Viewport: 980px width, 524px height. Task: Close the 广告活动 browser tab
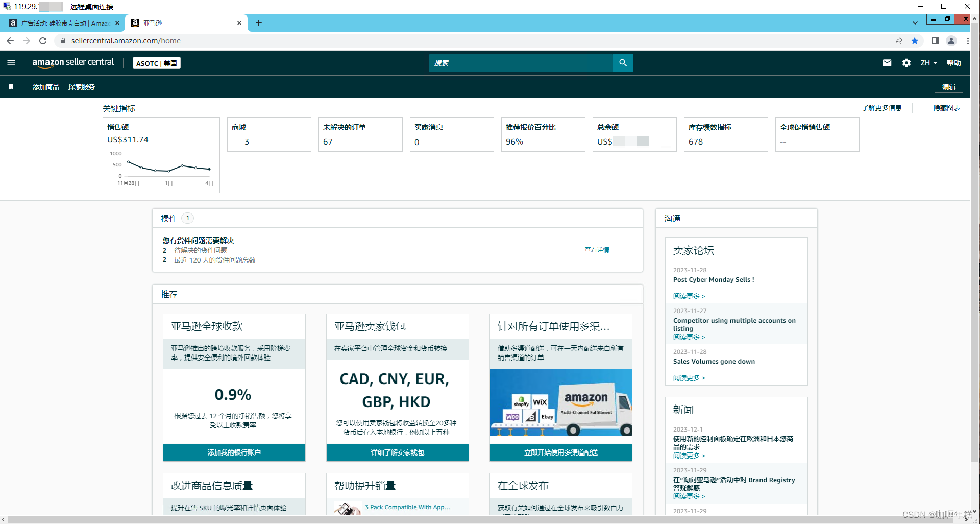coord(117,23)
